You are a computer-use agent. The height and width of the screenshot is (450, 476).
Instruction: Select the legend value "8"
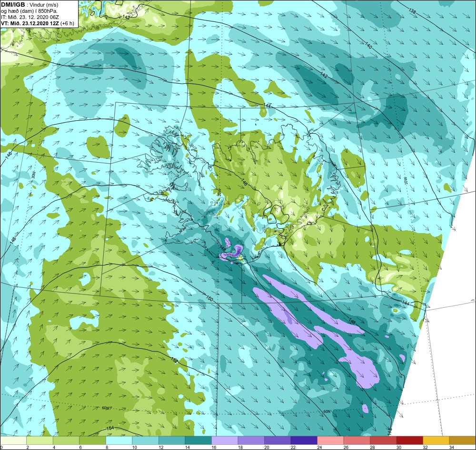tap(107, 447)
